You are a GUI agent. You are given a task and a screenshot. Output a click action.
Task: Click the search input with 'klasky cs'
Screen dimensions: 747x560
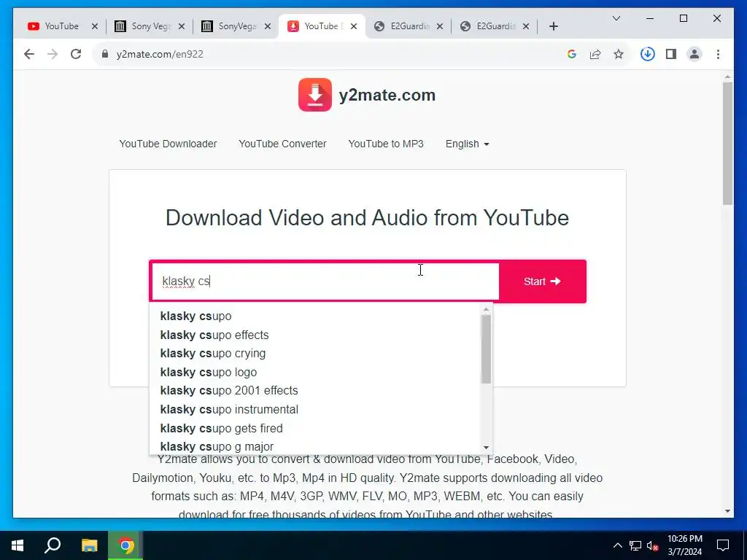pos(325,281)
